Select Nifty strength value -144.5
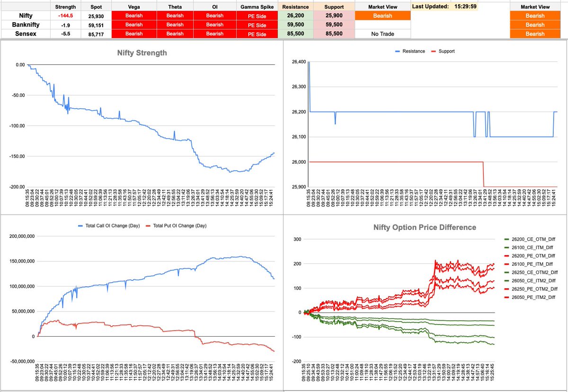 [65, 16]
